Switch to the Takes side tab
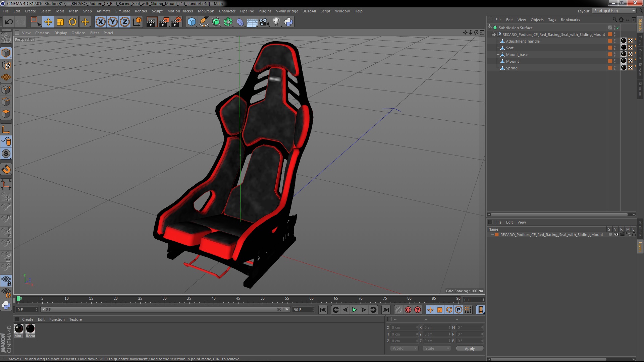The image size is (644, 362). (640, 40)
